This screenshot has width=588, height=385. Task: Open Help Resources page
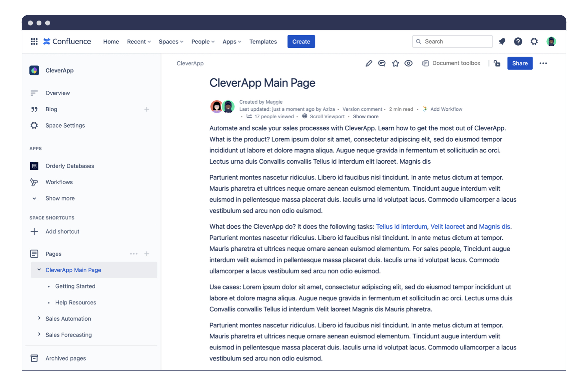pos(76,302)
